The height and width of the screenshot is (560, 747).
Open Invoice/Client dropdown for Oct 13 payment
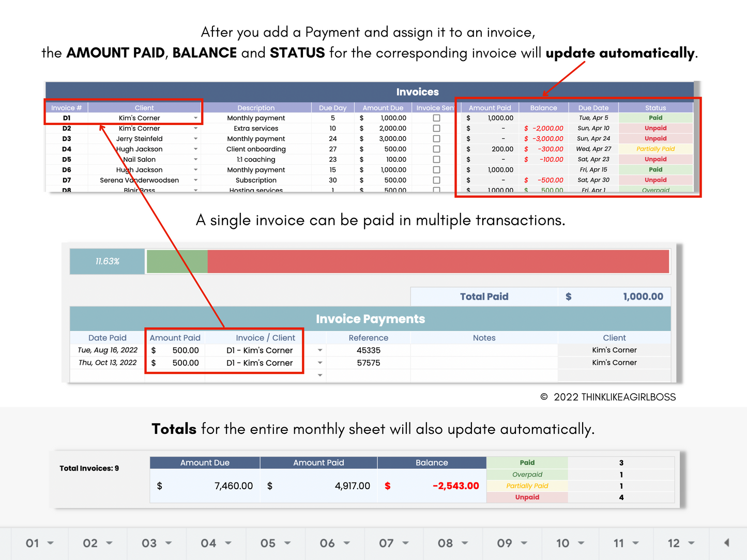(x=321, y=363)
